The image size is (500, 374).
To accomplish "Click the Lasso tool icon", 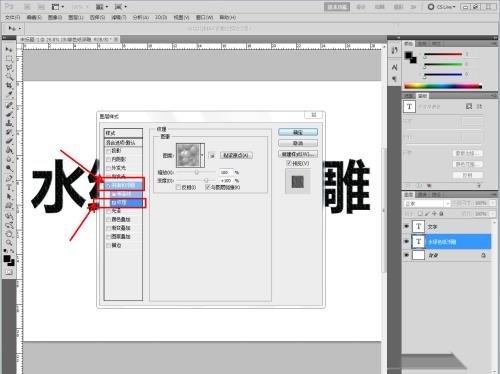I will point(9,68).
